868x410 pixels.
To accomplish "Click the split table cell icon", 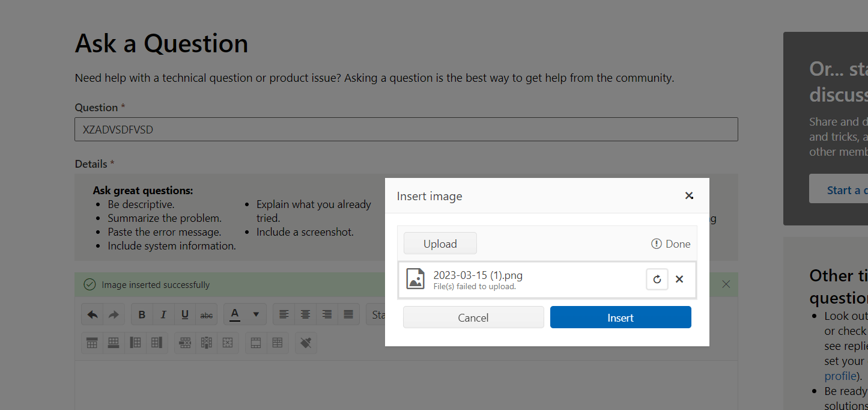I will 278,343.
